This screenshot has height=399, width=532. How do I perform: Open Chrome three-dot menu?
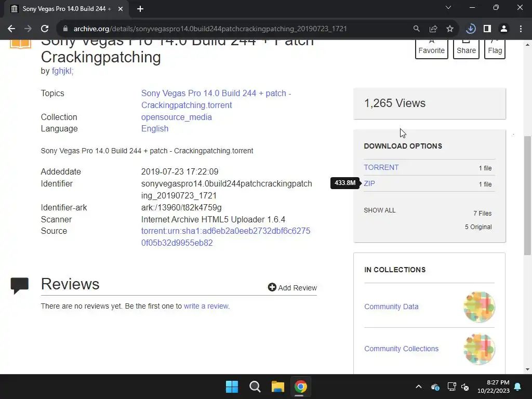pos(521,29)
